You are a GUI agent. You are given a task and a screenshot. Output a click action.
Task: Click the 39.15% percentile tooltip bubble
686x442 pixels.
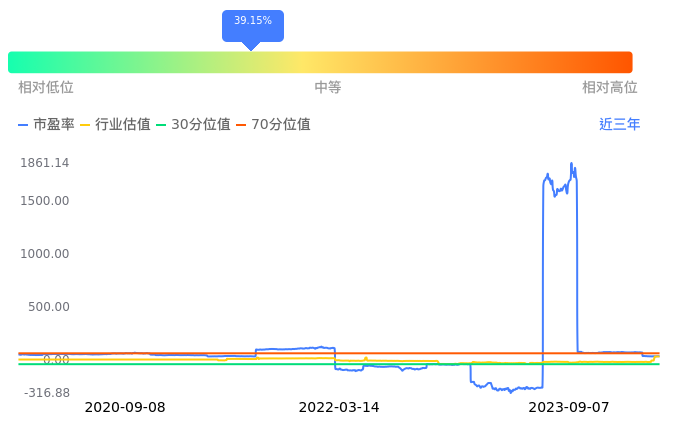[x=253, y=21]
